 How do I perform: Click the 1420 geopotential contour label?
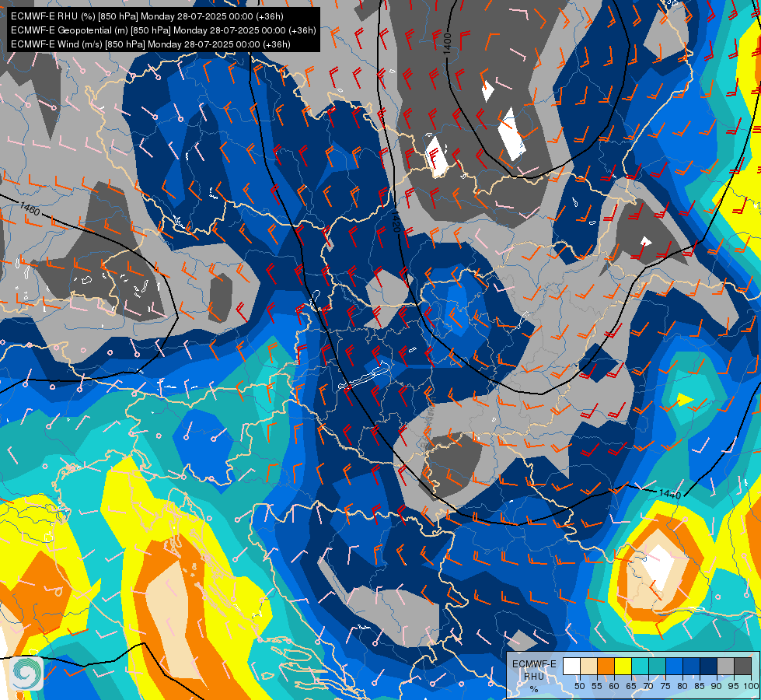(x=395, y=221)
